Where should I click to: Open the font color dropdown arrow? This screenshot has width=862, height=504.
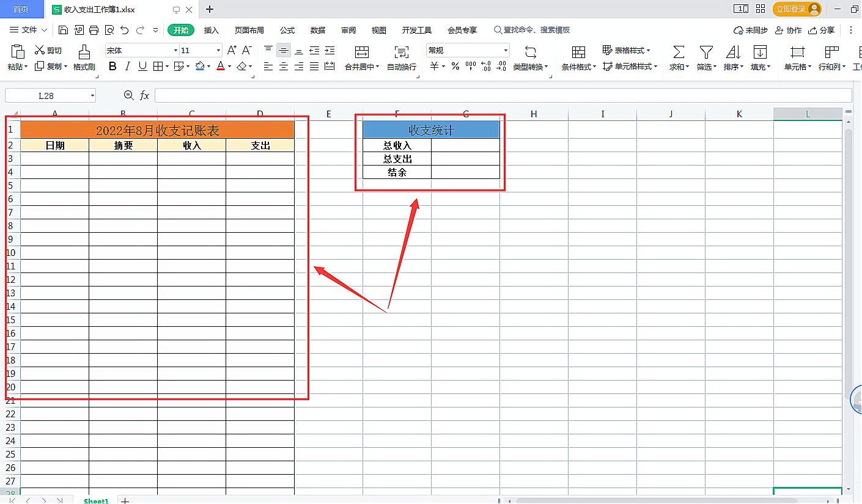coord(229,67)
